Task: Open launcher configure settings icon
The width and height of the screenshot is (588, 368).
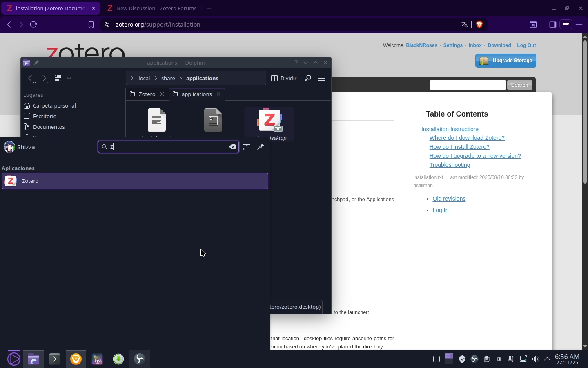Action: pos(247,147)
